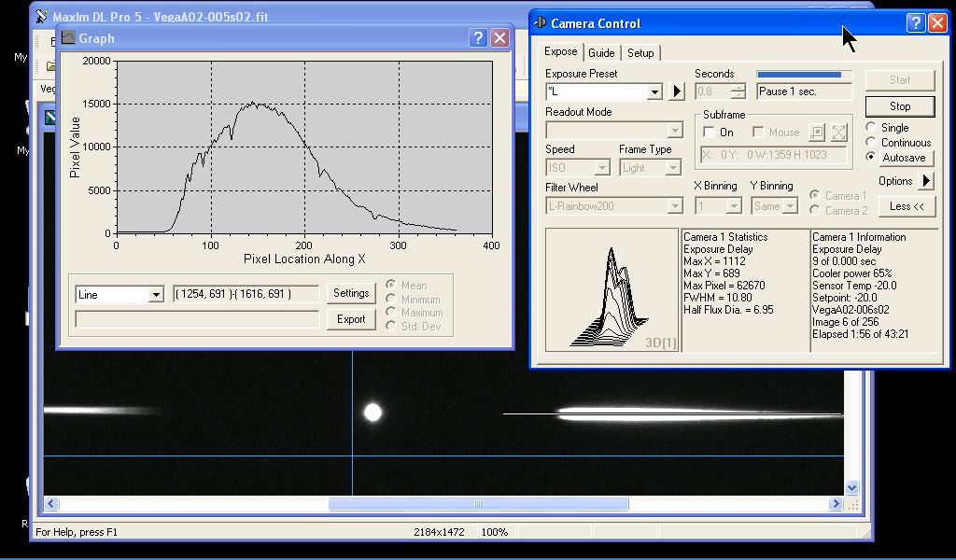This screenshot has width=956, height=560.
Task: Click the line coordinates field in Graph
Action: (246, 294)
